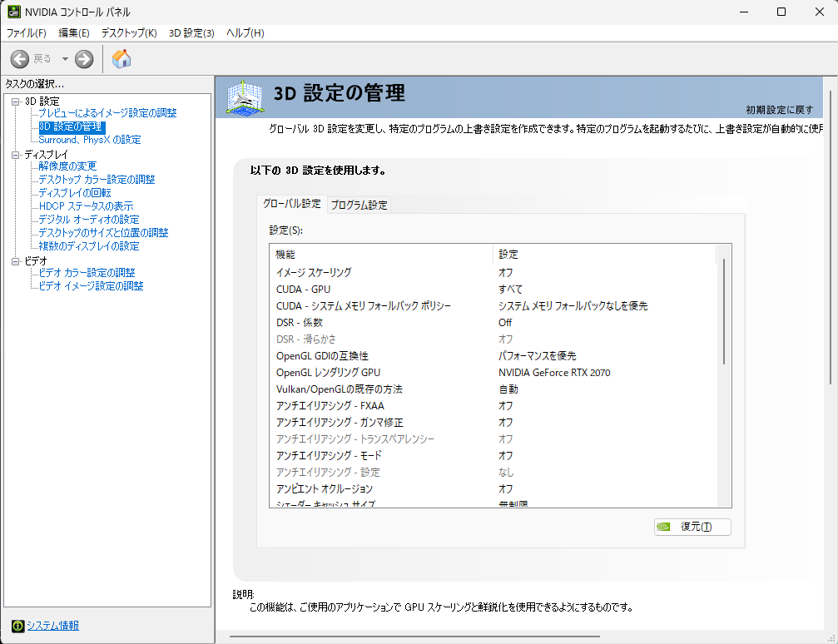
Task: Open the ファイル(F) menu
Action: pos(26,33)
